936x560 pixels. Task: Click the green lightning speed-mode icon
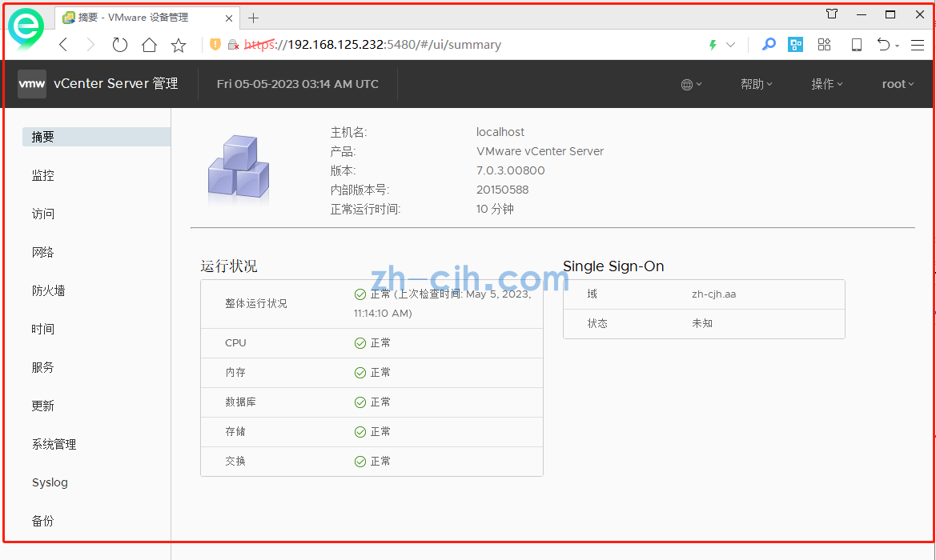coord(712,45)
